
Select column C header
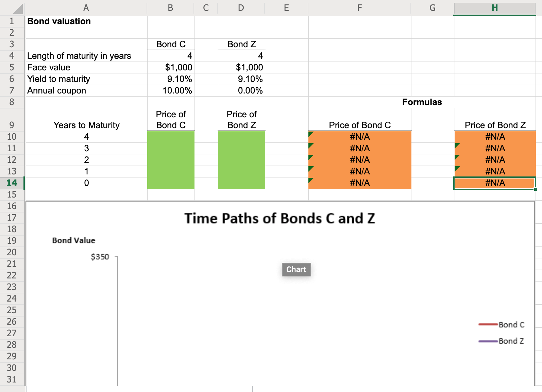pos(206,8)
